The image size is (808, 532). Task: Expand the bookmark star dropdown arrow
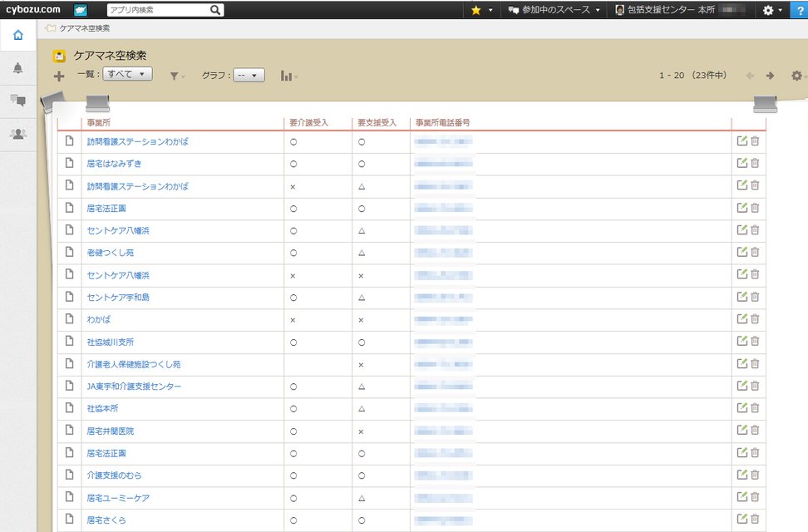pyautogui.click(x=490, y=10)
